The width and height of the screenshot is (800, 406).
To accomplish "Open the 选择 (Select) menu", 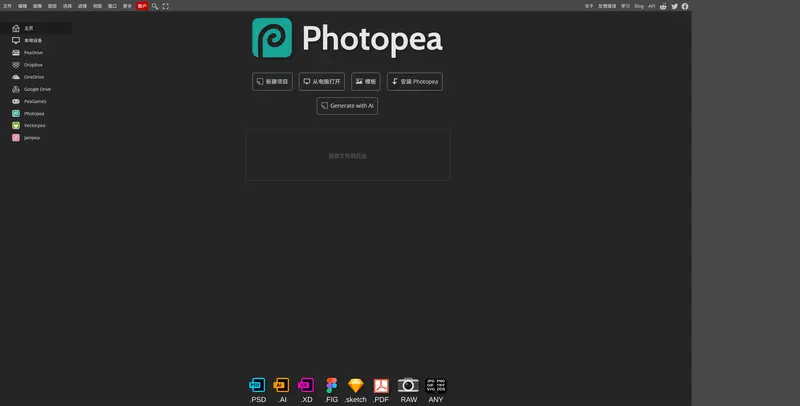I will [67, 6].
